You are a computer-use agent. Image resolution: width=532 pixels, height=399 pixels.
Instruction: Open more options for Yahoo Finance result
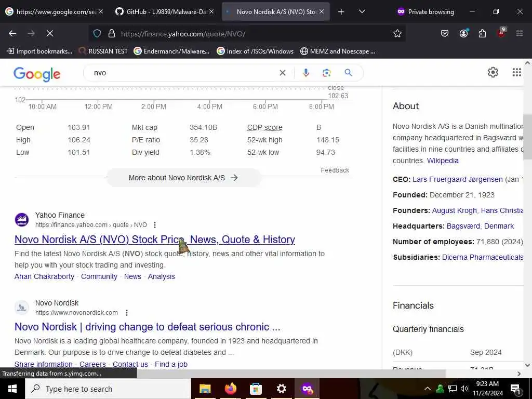click(x=155, y=224)
